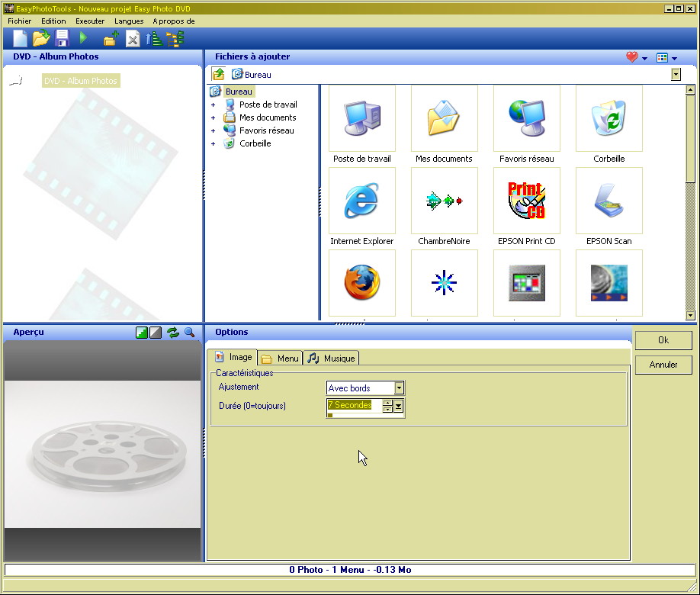This screenshot has width=700, height=595.
Task: Switch to the Musique tab
Action: pyautogui.click(x=331, y=358)
